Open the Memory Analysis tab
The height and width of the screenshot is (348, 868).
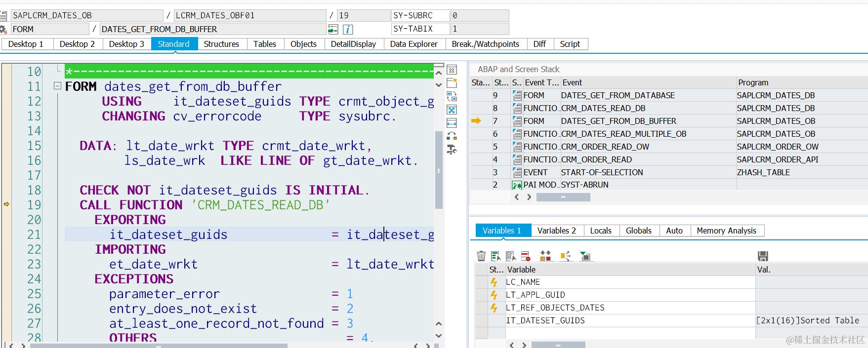point(727,231)
